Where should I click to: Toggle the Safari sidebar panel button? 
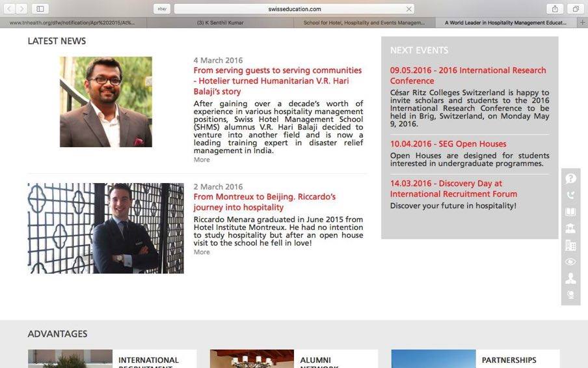coord(40,9)
